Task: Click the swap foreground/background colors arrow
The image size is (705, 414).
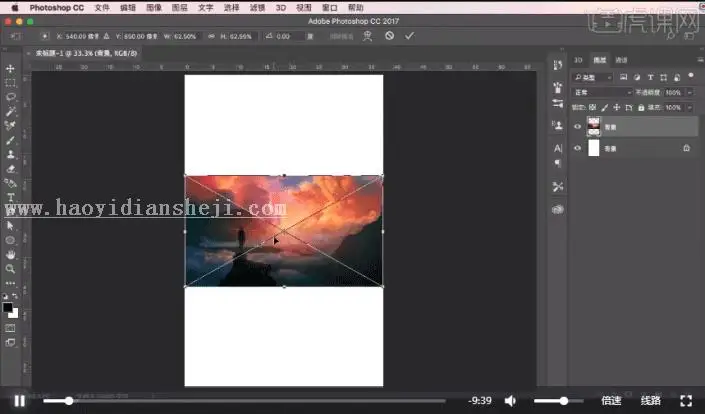Action: click(15, 296)
